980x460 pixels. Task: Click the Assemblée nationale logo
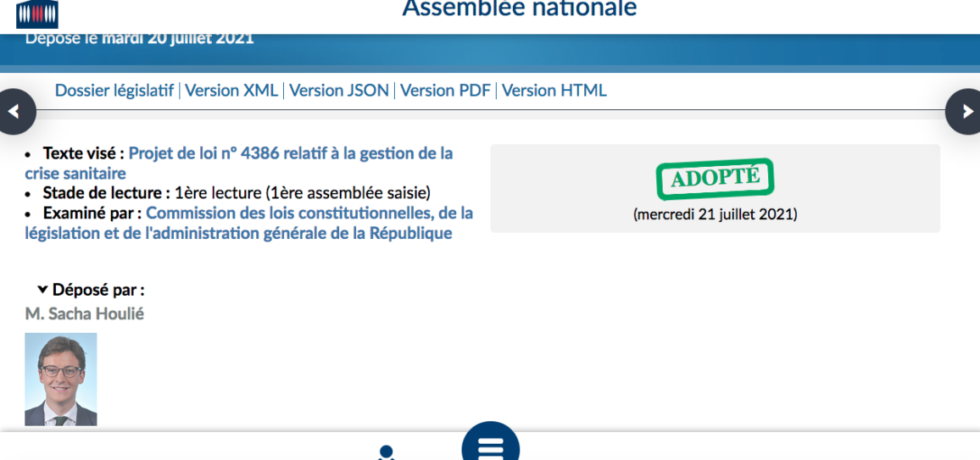[36, 14]
